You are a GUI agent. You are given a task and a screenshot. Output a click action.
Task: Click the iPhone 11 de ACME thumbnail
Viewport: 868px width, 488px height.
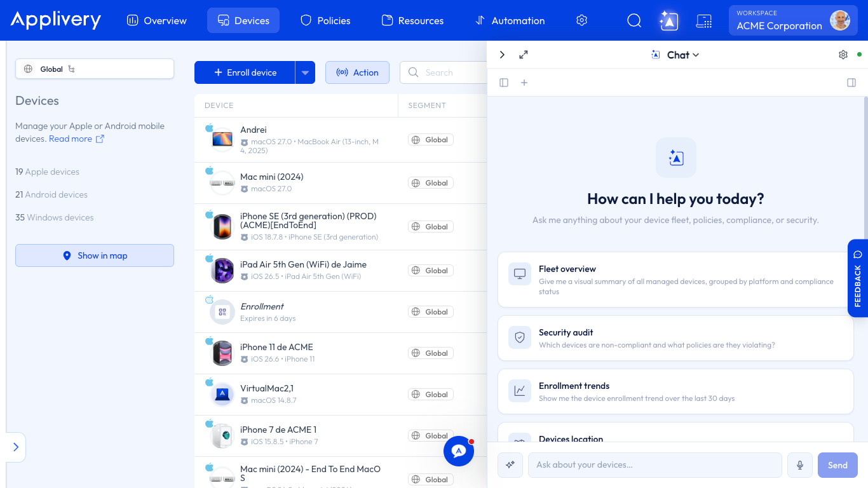(x=222, y=353)
